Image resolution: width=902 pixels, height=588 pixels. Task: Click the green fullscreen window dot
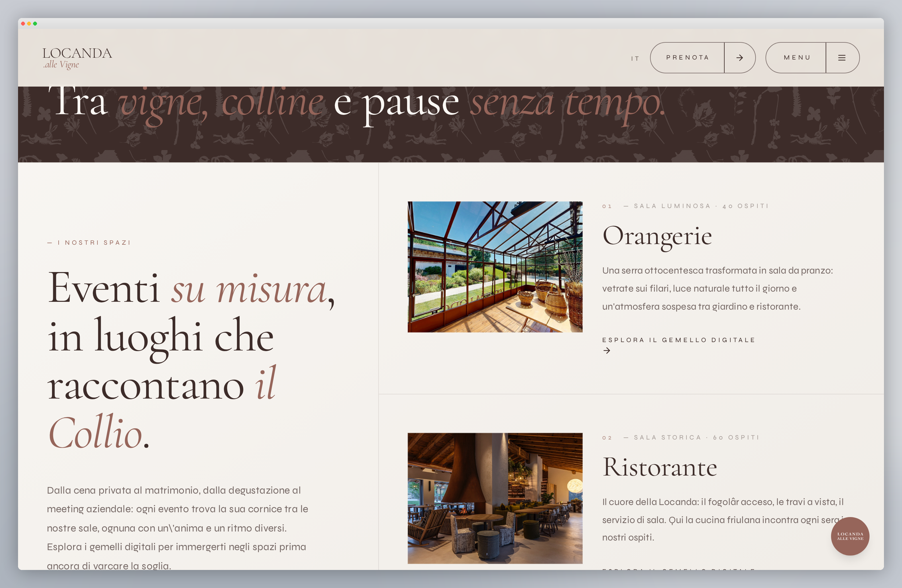pos(35,23)
